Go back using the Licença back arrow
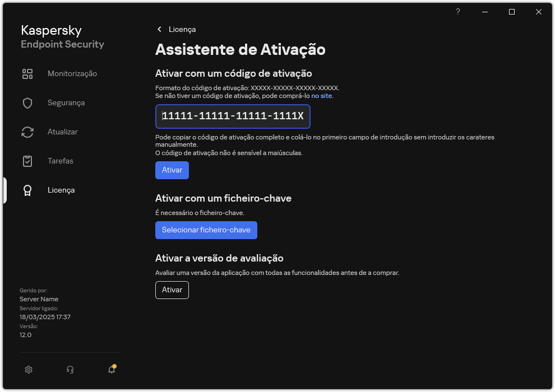 point(159,29)
